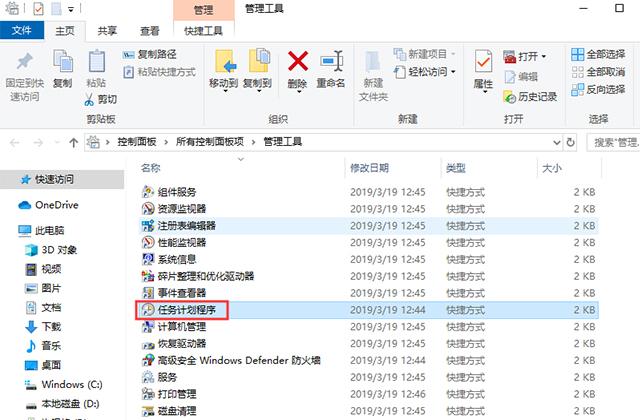
Task: Click the Copy icon in ribbon
Action: coord(63,62)
